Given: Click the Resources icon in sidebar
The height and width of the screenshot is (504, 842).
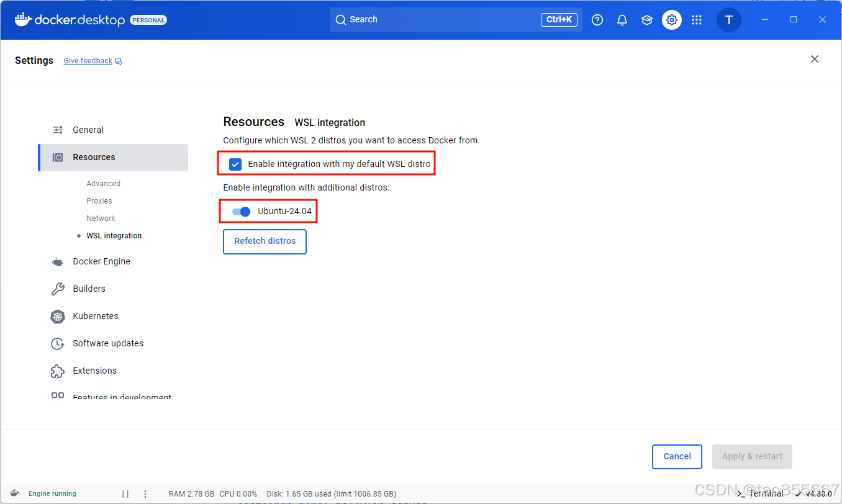Looking at the screenshot, I should (58, 157).
